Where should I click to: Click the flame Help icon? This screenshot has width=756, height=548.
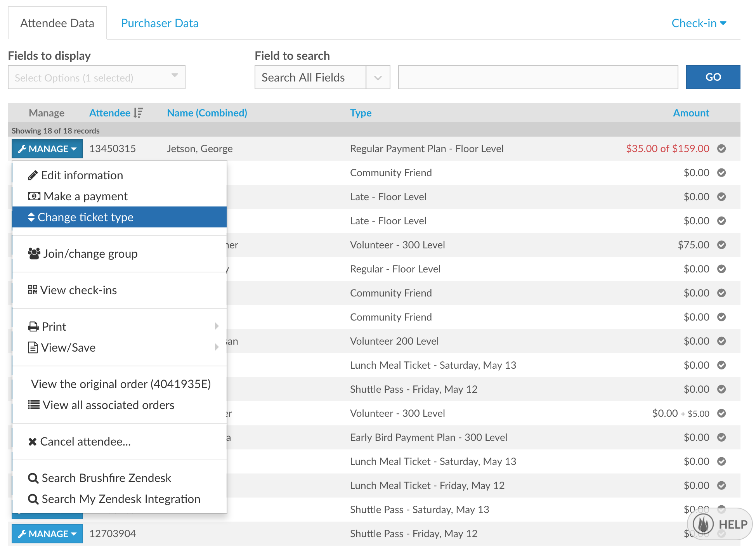click(x=703, y=524)
